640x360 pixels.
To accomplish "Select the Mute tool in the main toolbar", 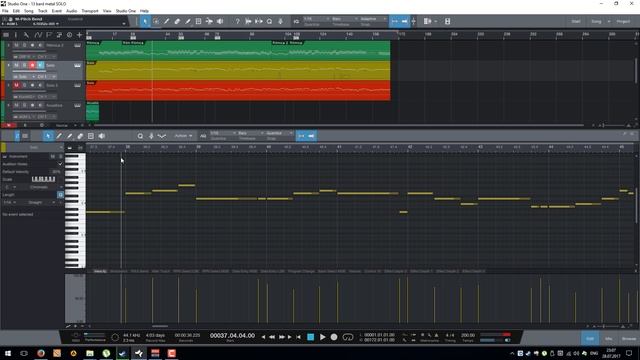I will pos(198,21).
